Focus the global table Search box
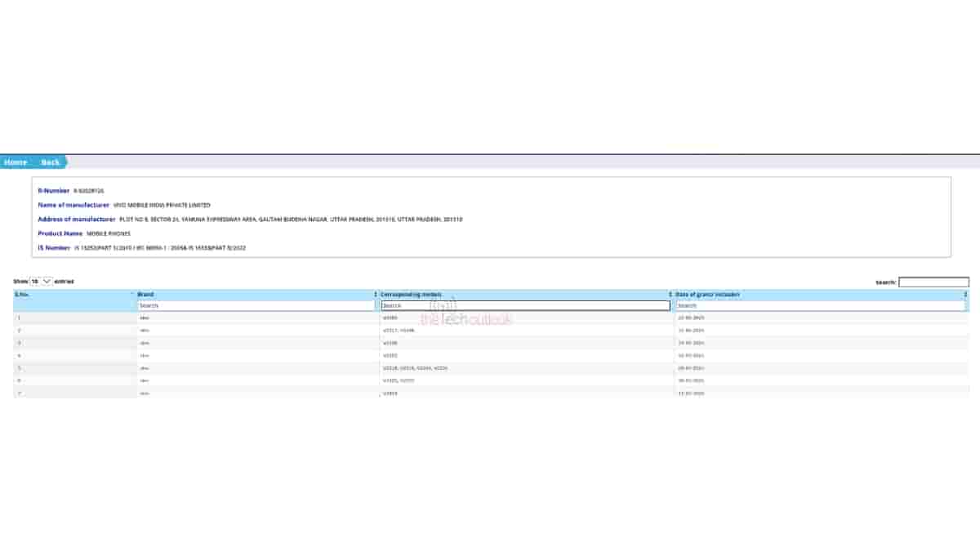The image size is (980, 551). pyautogui.click(x=933, y=282)
